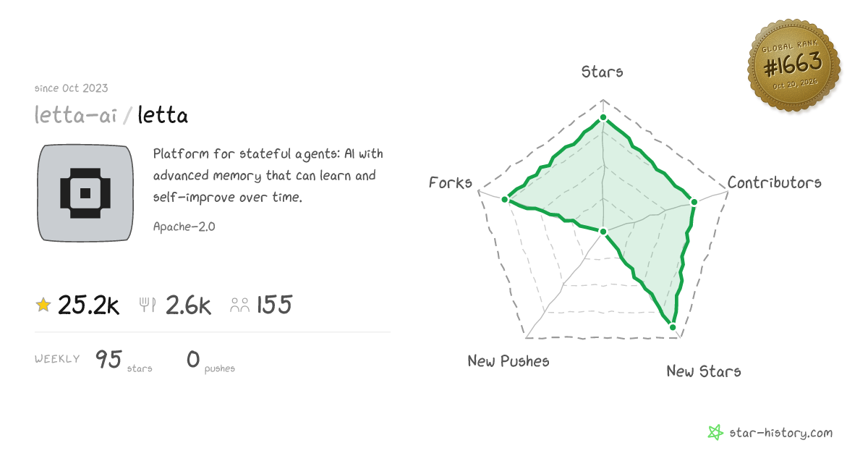Click the green data point on New Stars axis

[673, 327]
